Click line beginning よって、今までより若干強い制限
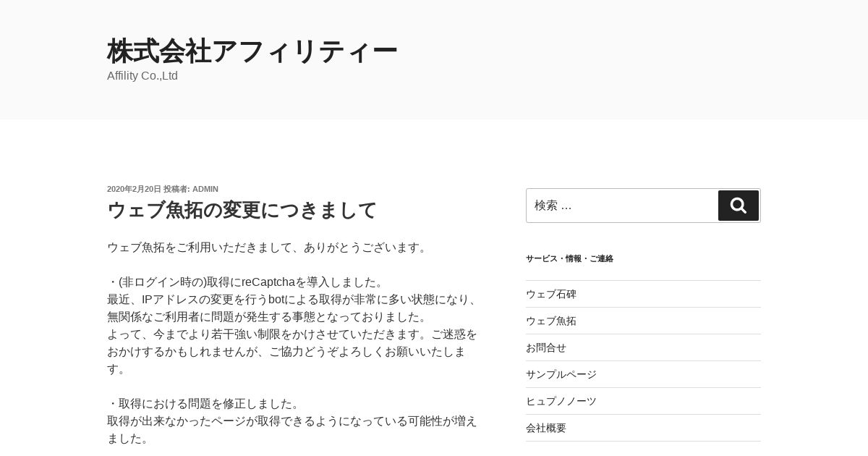Viewport: 868px width, 456px height. point(292,334)
